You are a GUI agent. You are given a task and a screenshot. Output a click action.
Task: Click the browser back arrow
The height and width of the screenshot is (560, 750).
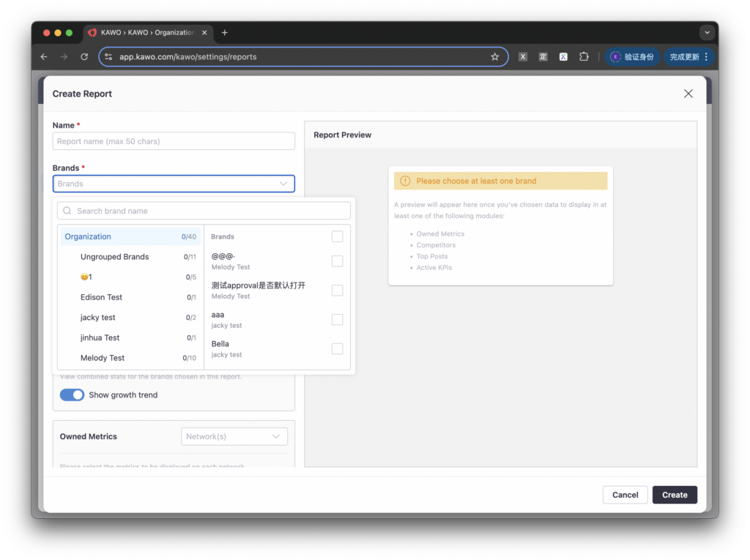(44, 57)
